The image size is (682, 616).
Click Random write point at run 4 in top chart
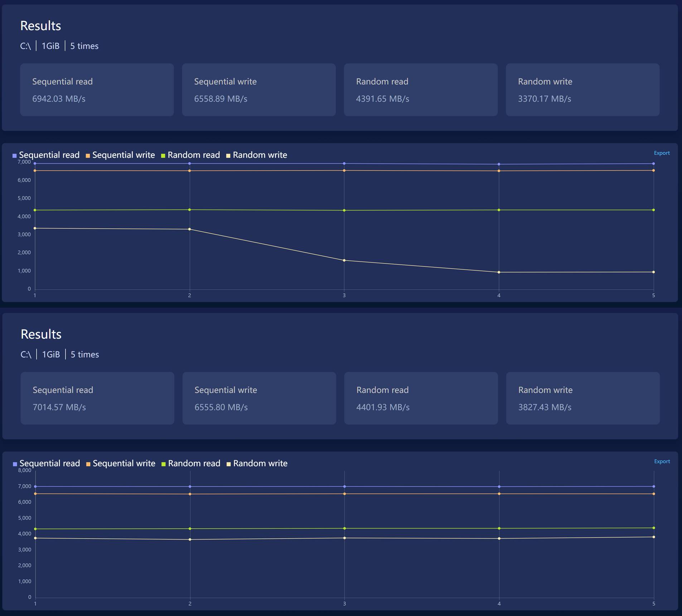499,272
